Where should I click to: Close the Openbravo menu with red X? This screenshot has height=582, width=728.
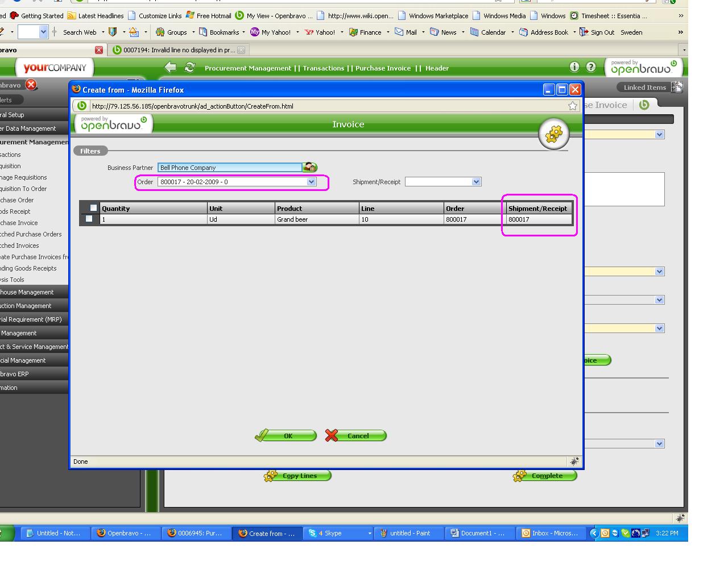31,85
